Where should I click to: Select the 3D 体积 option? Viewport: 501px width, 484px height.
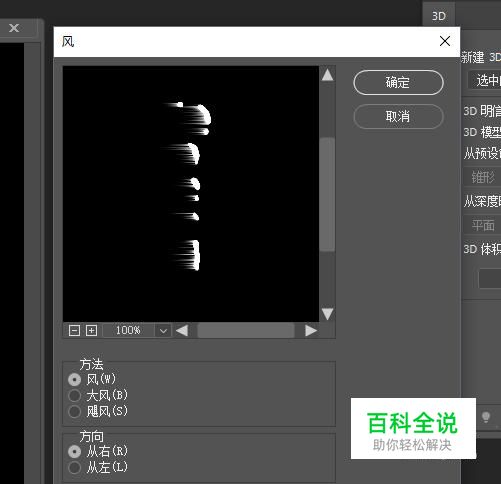coord(482,249)
